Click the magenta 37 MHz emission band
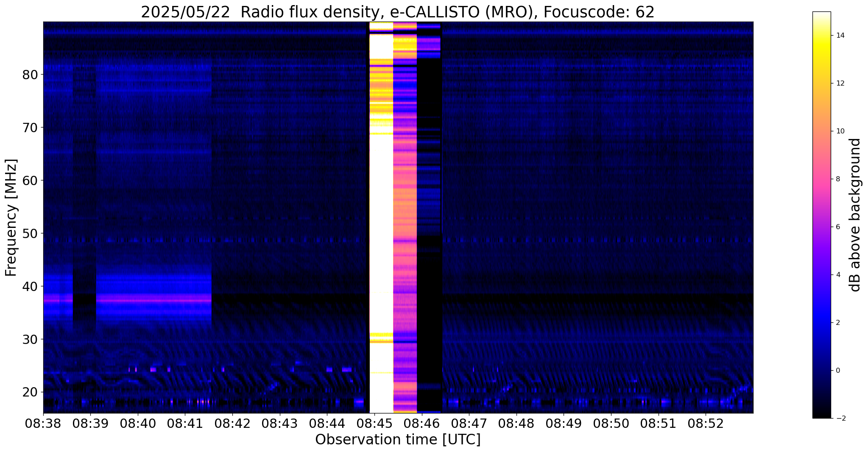The width and height of the screenshot is (868, 452). (154, 300)
